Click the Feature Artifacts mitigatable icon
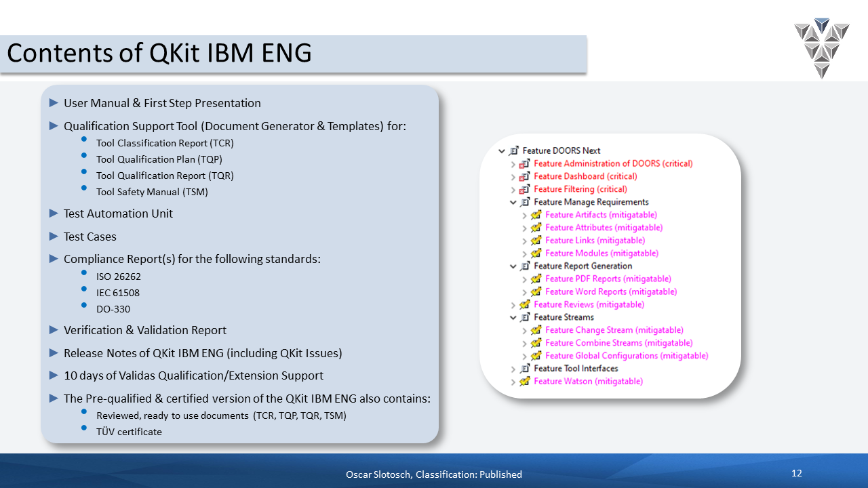 536,215
